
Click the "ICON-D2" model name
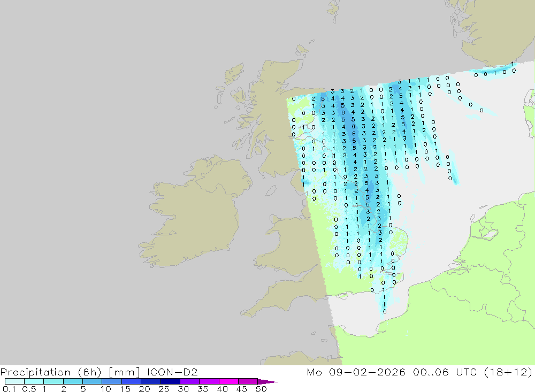pyautogui.click(x=172, y=372)
